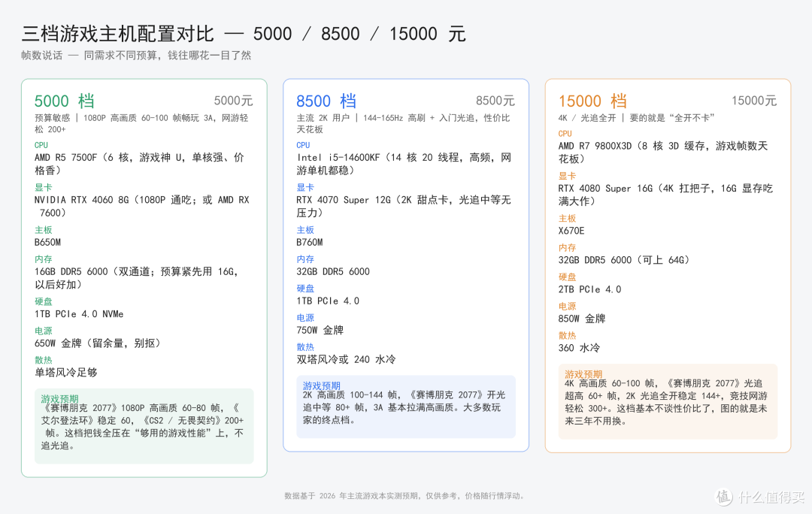Click green 散热 label in 5000 card
The width and height of the screenshot is (812, 514).
(x=44, y=360)
